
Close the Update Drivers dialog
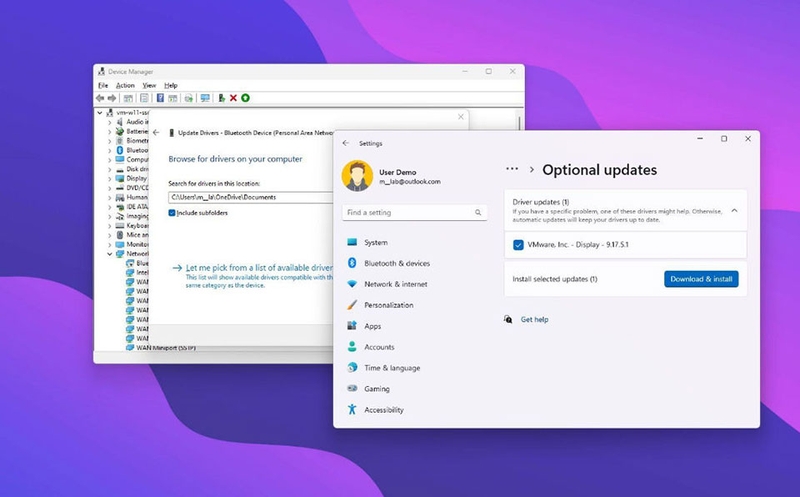pos(461,117)
